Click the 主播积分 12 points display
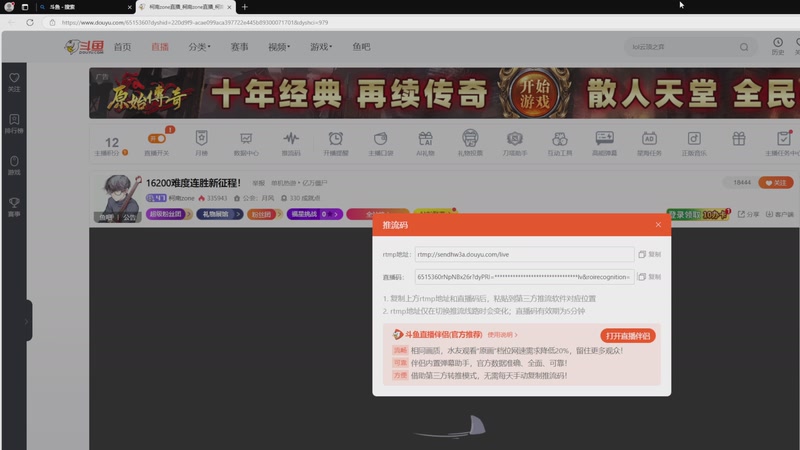Viewport: 800px width, 450px height. 112,145
